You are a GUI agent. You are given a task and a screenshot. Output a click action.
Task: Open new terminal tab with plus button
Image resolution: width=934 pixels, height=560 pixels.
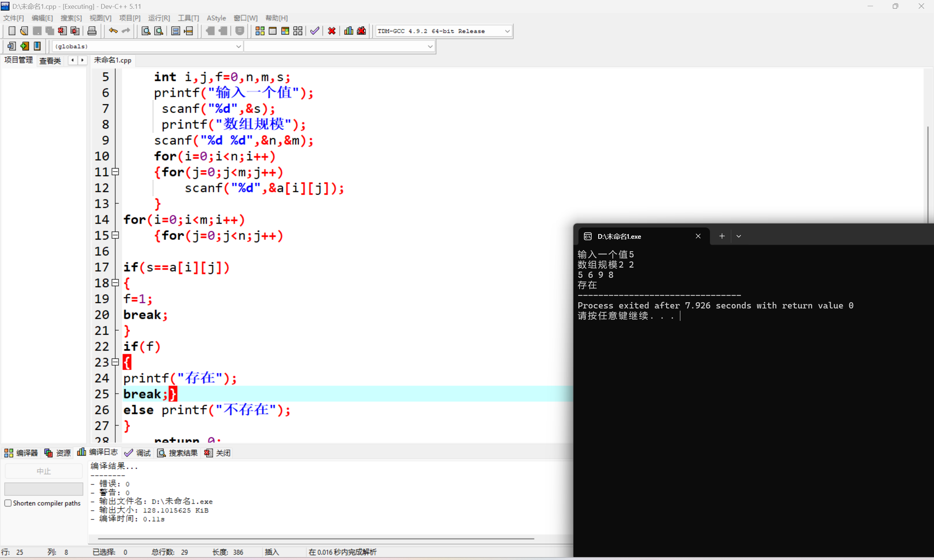pyautogui.click(x=722, y=236)
